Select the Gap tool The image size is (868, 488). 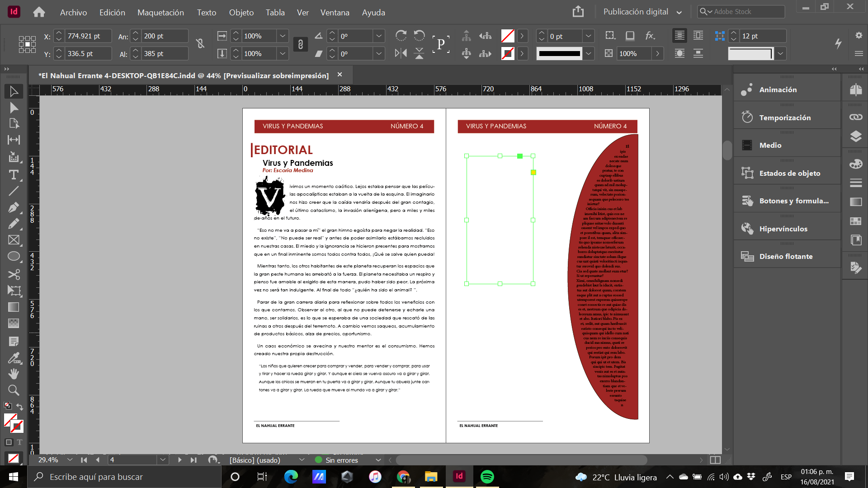tap(14, 140)
